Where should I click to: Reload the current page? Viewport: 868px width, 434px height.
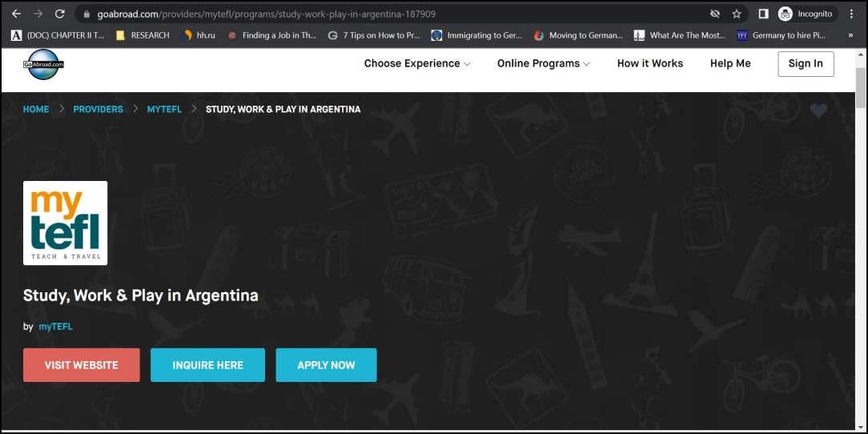pyautogui.click(x=60, y=14)
